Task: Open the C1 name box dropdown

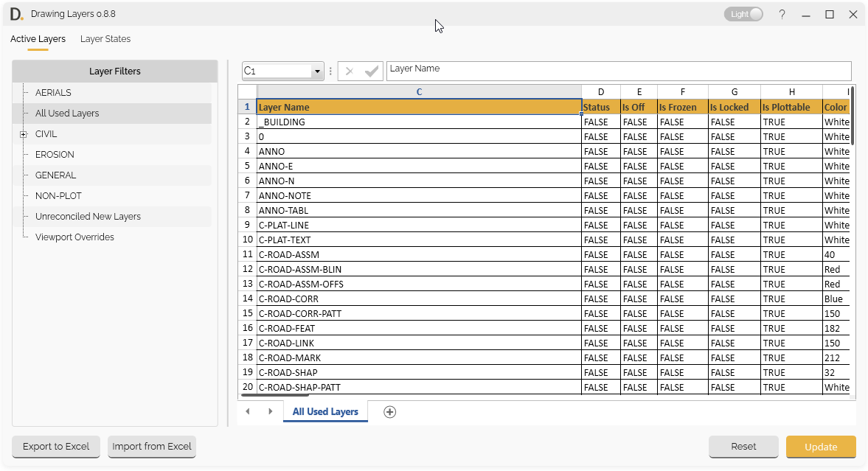Action: (x=317, y=71)
